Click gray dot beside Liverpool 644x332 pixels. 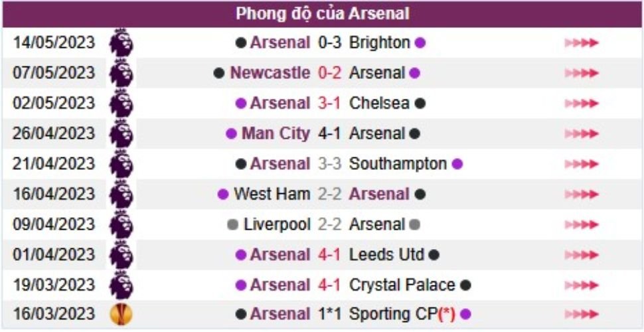232,225
